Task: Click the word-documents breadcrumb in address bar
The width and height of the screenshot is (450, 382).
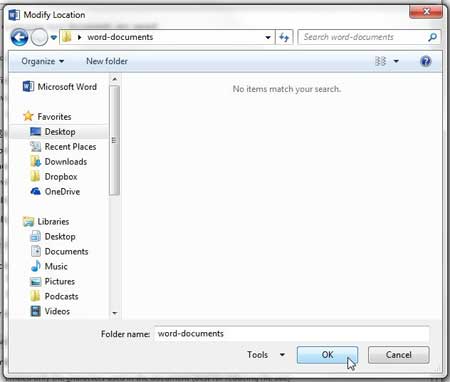Action: (x=120, y=37)
